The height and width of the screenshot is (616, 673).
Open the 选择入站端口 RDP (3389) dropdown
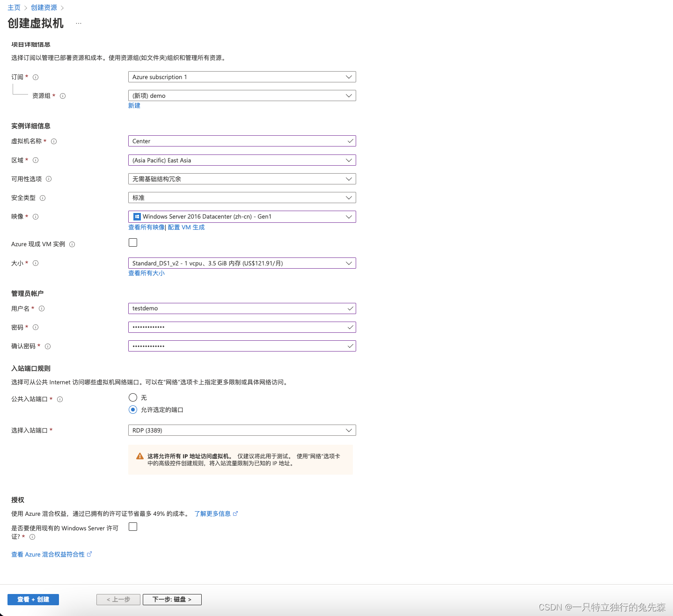(x=242, y=430)
